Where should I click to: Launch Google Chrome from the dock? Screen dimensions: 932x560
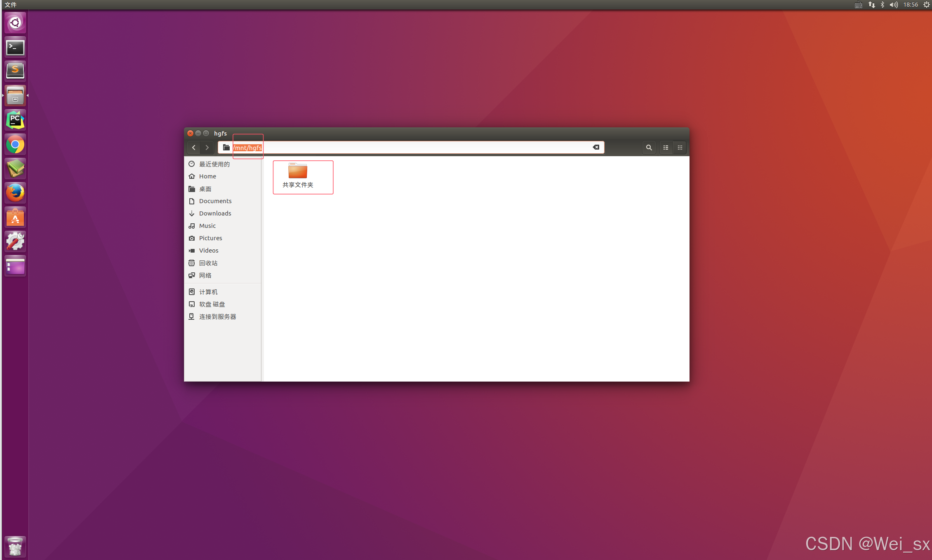[x=15, y=145]
